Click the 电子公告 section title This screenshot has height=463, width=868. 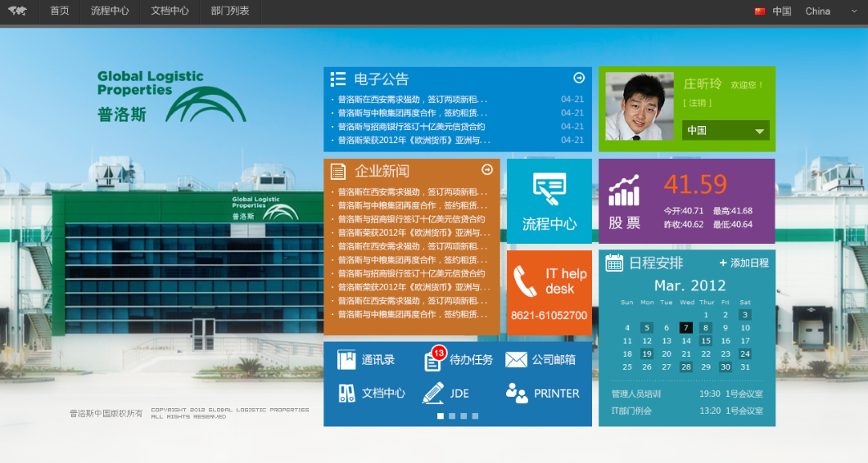point(382,79)
